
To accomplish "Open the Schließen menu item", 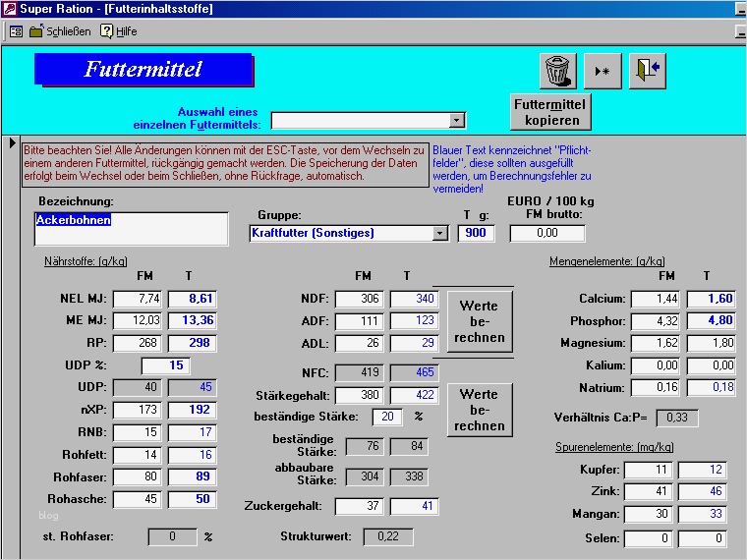I will (68, 31).
